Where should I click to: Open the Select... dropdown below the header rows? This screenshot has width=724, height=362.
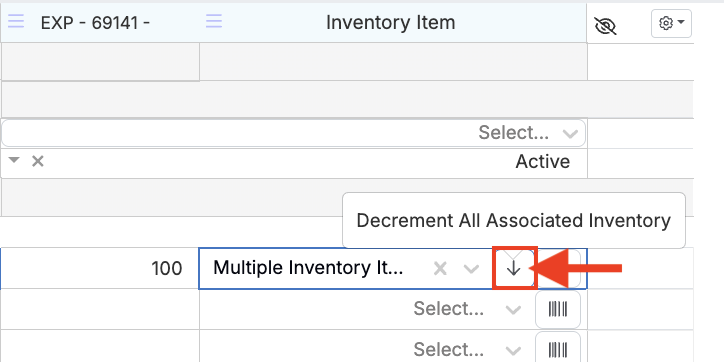pos(294,133)
